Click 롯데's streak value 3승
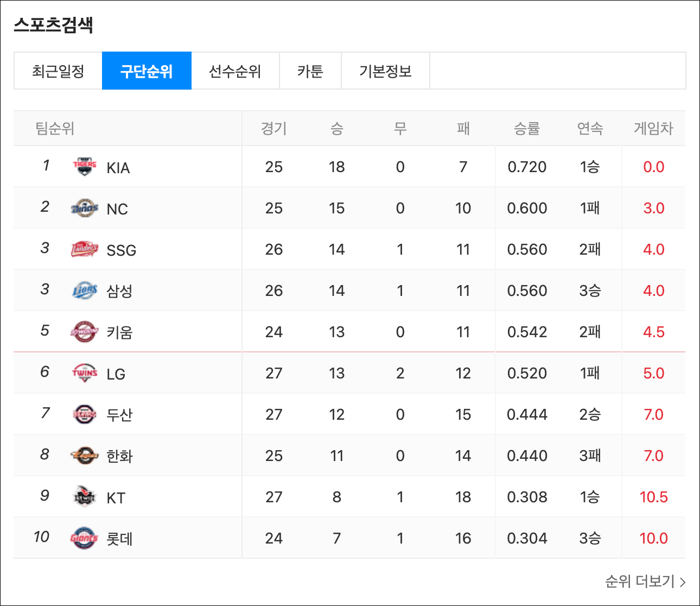This screenshot has width=700, height=606. click(x=590, y=538)
